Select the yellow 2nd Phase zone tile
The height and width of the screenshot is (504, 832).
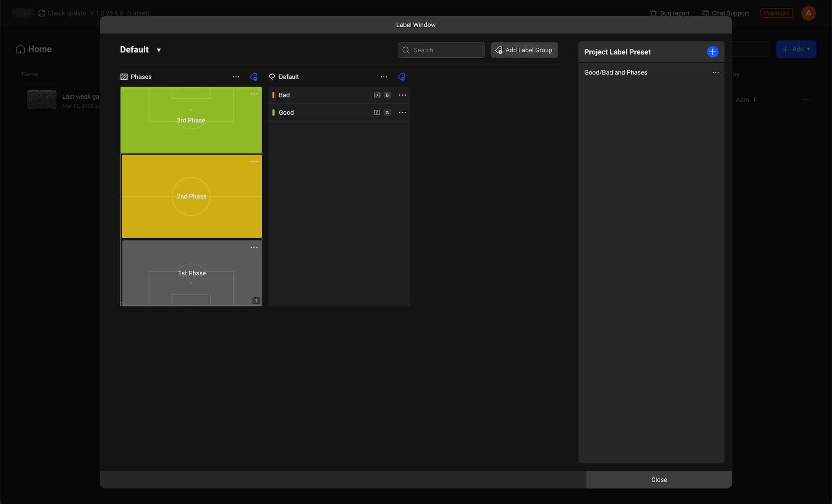191,197
